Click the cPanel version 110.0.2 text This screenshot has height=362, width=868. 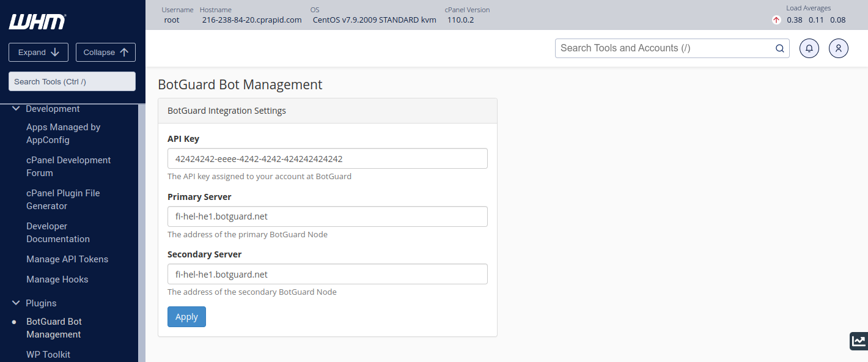tap(460, 20)
